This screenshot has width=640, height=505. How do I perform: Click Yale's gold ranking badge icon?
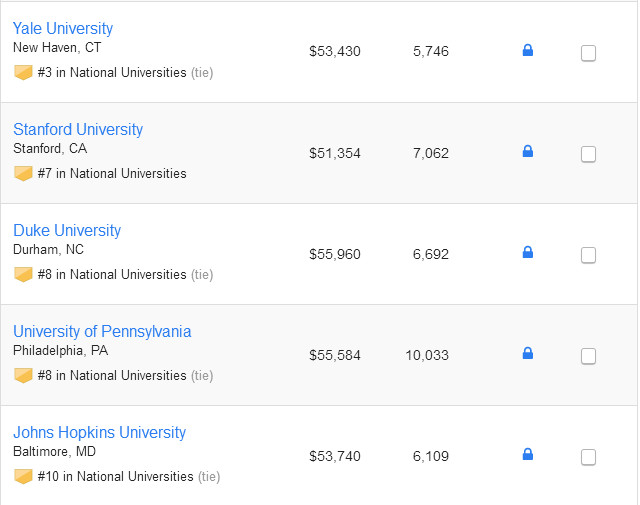[23, 72]
